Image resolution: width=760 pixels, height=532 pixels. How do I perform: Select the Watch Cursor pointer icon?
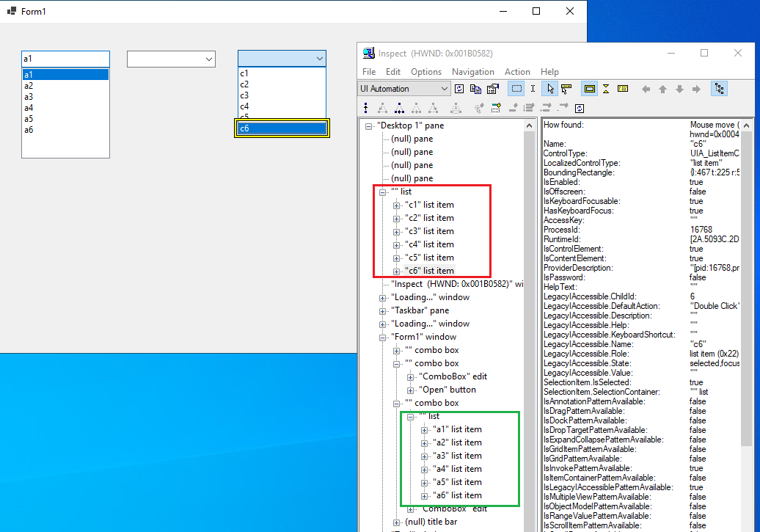550,88
